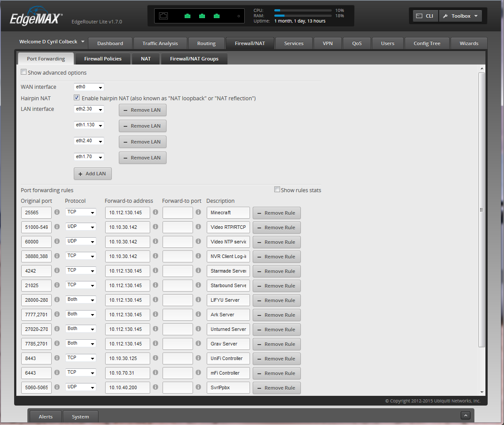This screenshot has width=504, height=425.
Task: Open the WAN interface eth0 dropdown
Action: click(89, 87)
